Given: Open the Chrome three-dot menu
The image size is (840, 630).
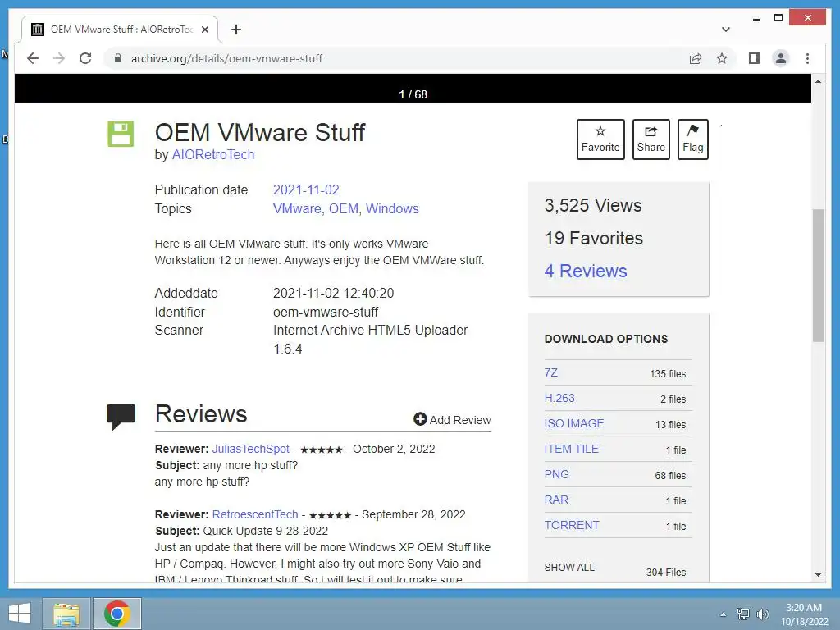Looking at the screenshot, I should (807, 58).
